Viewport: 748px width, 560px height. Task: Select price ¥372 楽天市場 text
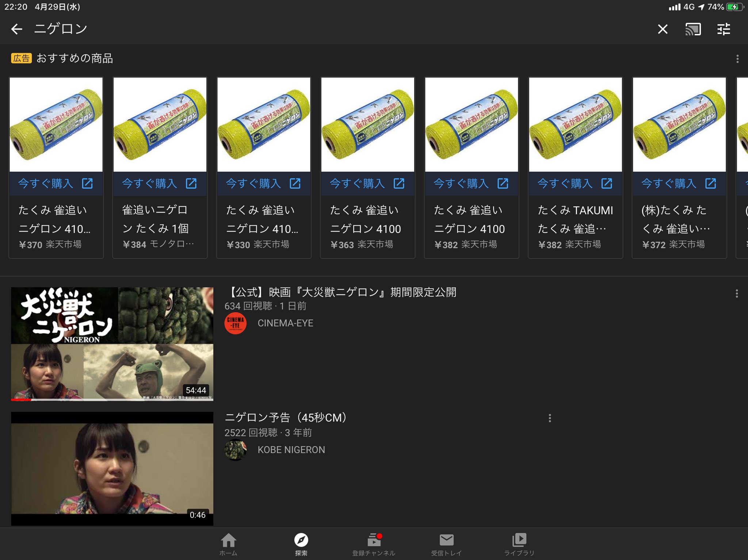click(x=673, y=244)
